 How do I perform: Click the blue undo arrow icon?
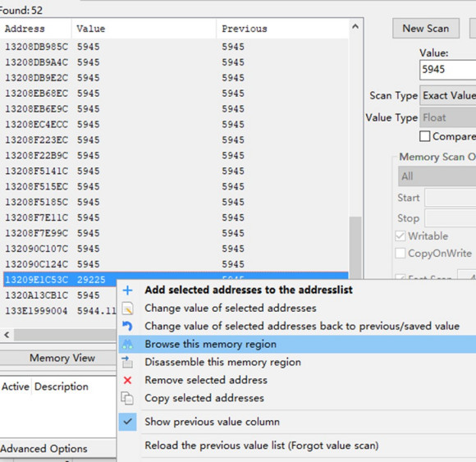coord(127,326)
